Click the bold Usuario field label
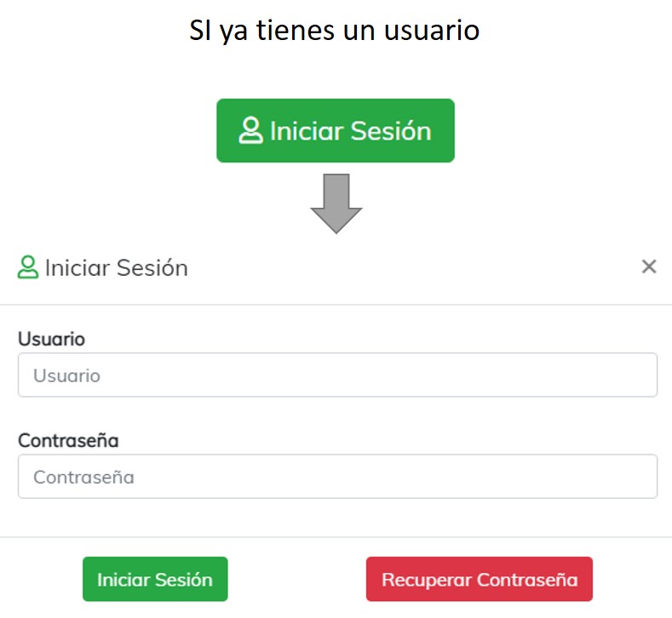This screenshot has height=618, width=672. point(51,339)
